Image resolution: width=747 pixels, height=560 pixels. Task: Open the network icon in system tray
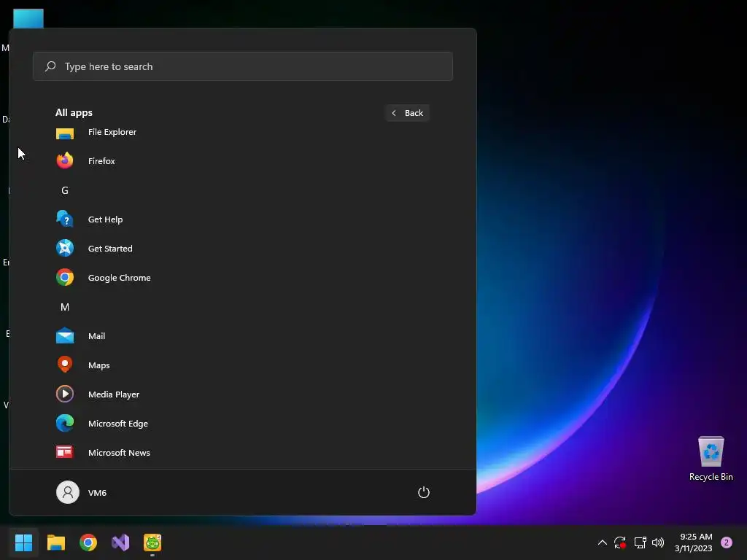(640, 542)
